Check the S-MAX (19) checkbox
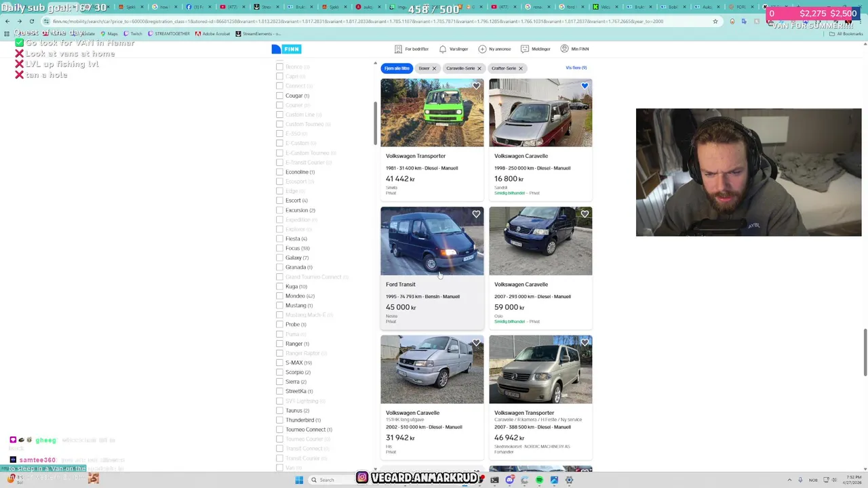 279,363
